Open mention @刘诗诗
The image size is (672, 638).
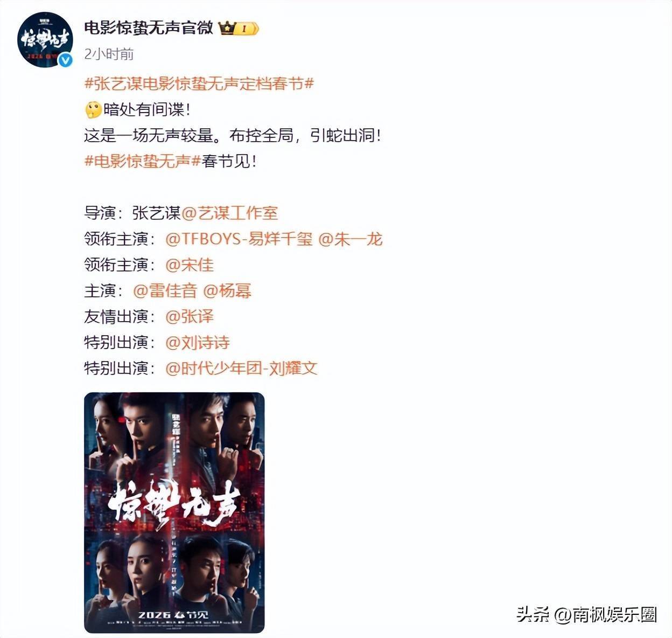[198, 342]
